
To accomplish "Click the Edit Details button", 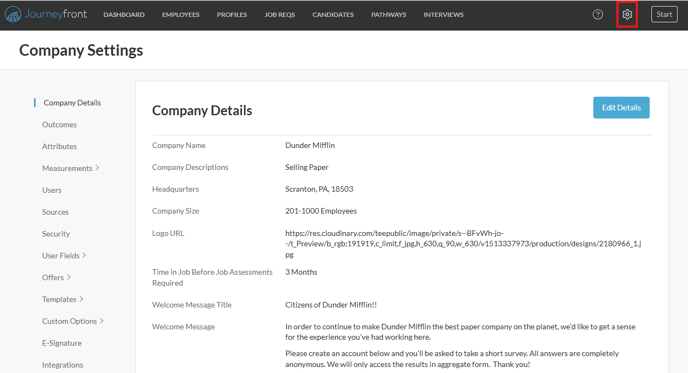I will point(621,108).
